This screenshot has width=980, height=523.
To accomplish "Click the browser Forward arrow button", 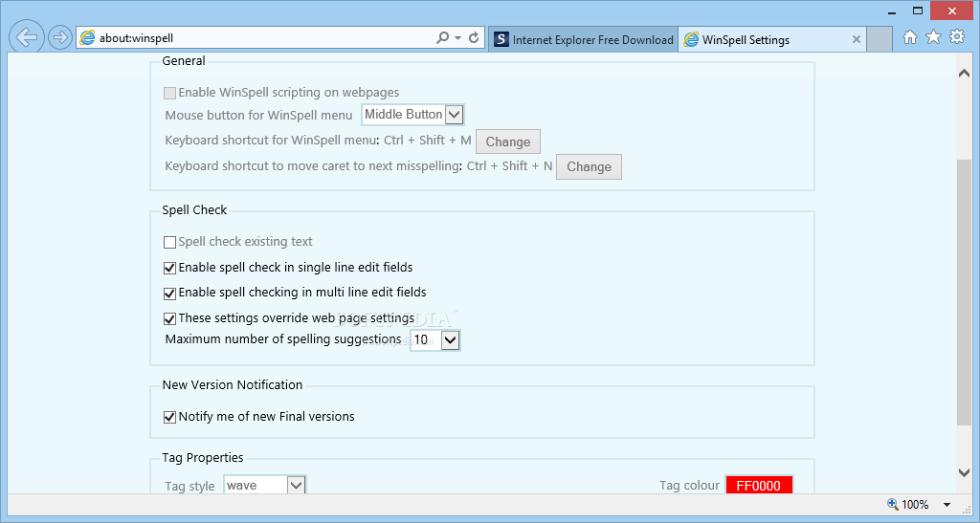I will pyautogui.click(x=60, y=38).
